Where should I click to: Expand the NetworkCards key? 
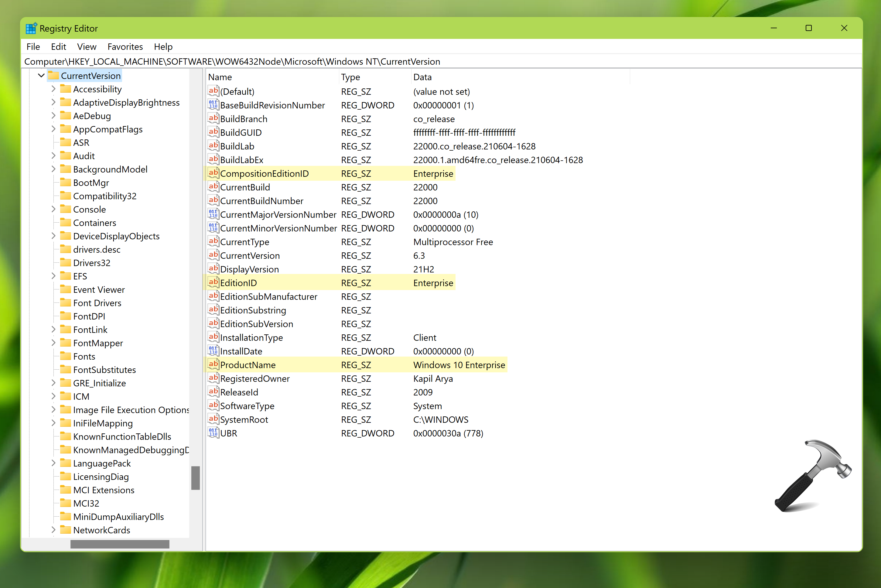(x=53, y=530)
